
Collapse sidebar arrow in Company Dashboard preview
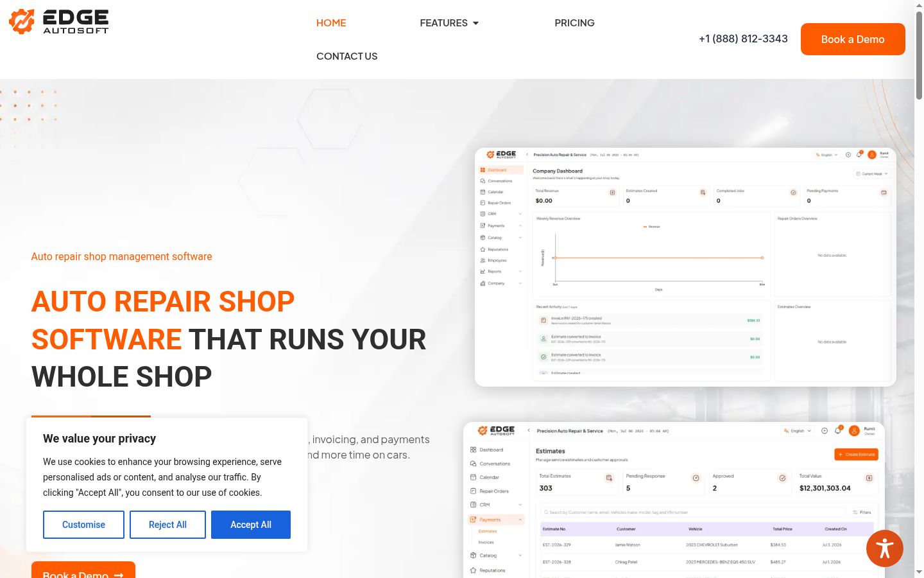click(527, 155)
